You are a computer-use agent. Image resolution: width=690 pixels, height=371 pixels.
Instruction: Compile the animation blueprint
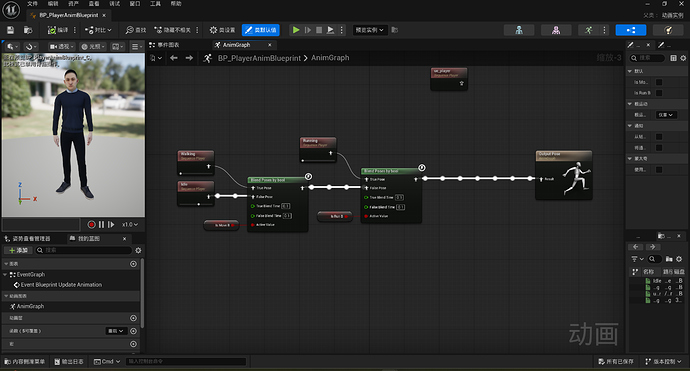(58, 30)
